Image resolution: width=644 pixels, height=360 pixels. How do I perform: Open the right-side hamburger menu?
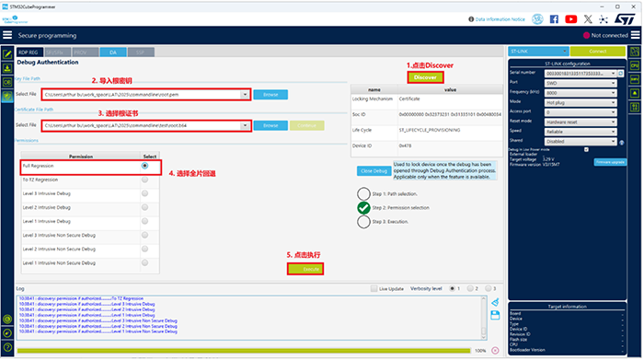(x=636, y=35)
